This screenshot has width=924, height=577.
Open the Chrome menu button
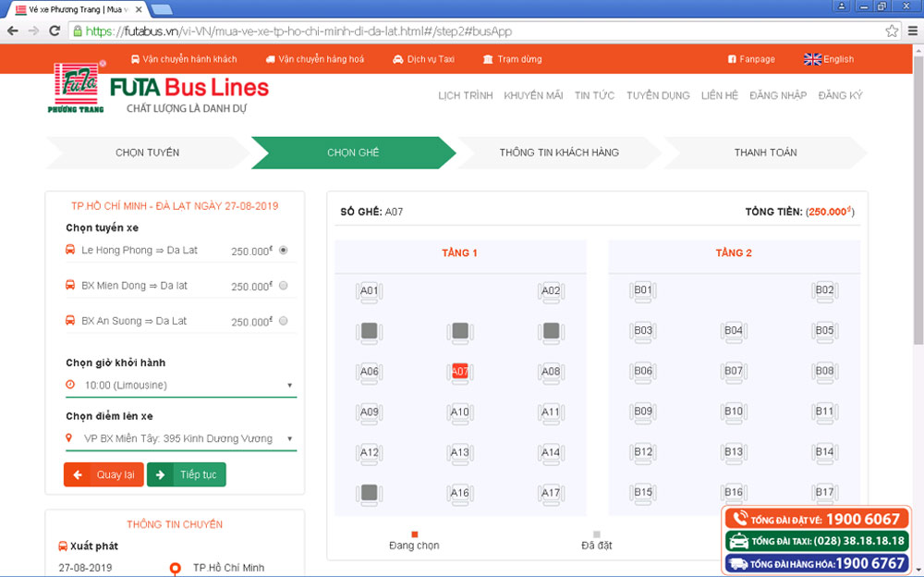pyautogui.click(x=912, y=31)
